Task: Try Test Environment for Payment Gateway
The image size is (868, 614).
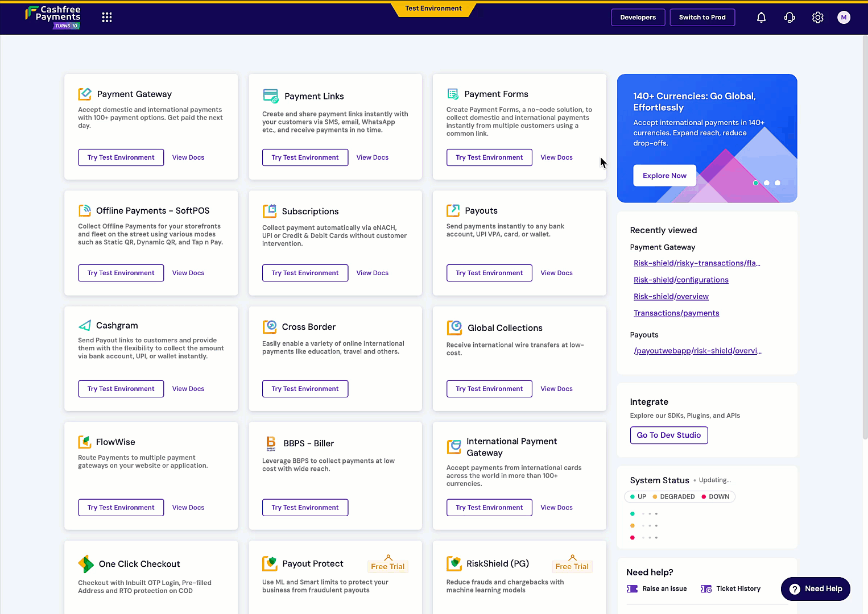Action: tap(121, 157)
